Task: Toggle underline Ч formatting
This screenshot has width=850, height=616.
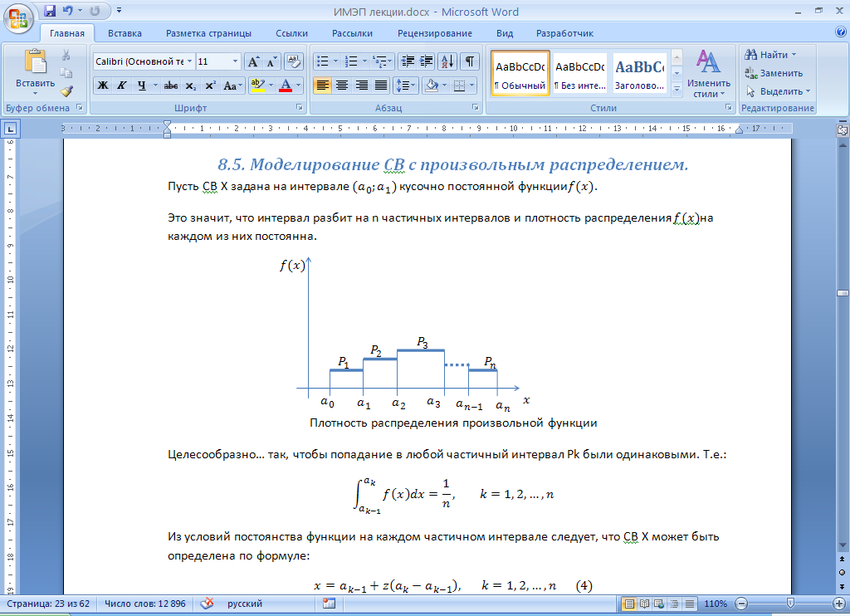Action: coord(141,86)
